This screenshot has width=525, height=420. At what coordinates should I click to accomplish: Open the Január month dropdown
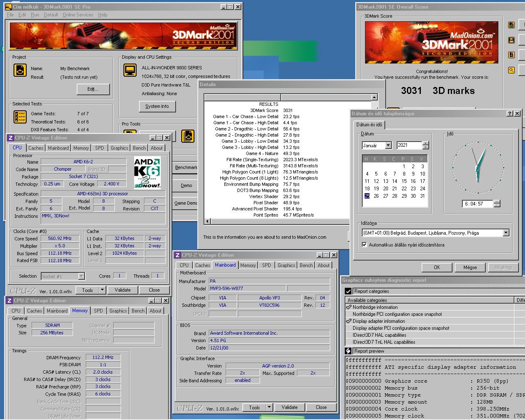click(388, 146)
